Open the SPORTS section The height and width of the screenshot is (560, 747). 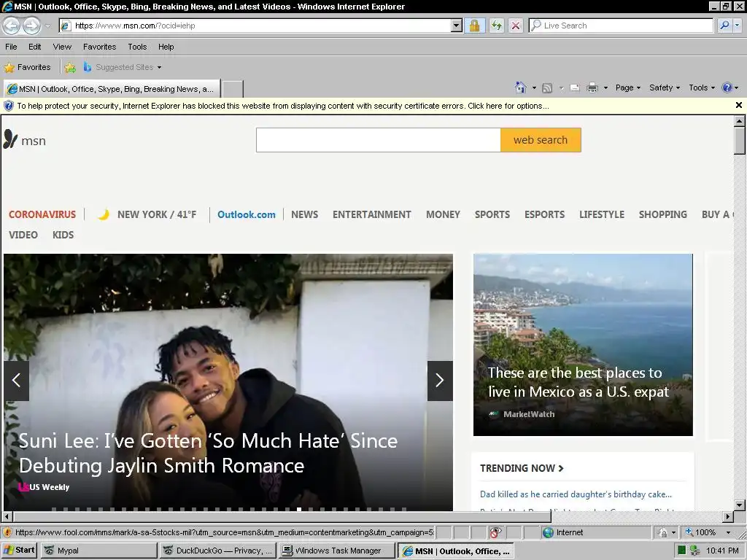click(x=492, y=214)
